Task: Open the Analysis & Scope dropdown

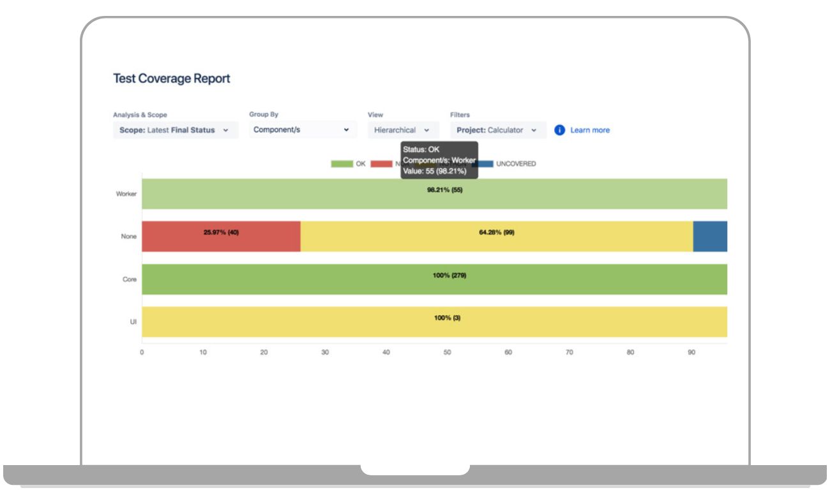Action: (x=175, y=130)
